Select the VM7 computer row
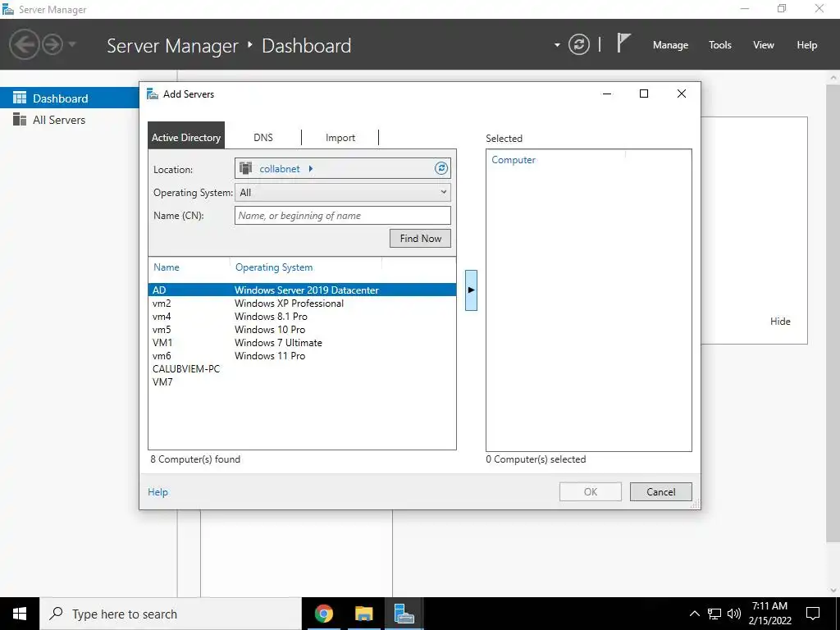 click(x=302, y=382)
